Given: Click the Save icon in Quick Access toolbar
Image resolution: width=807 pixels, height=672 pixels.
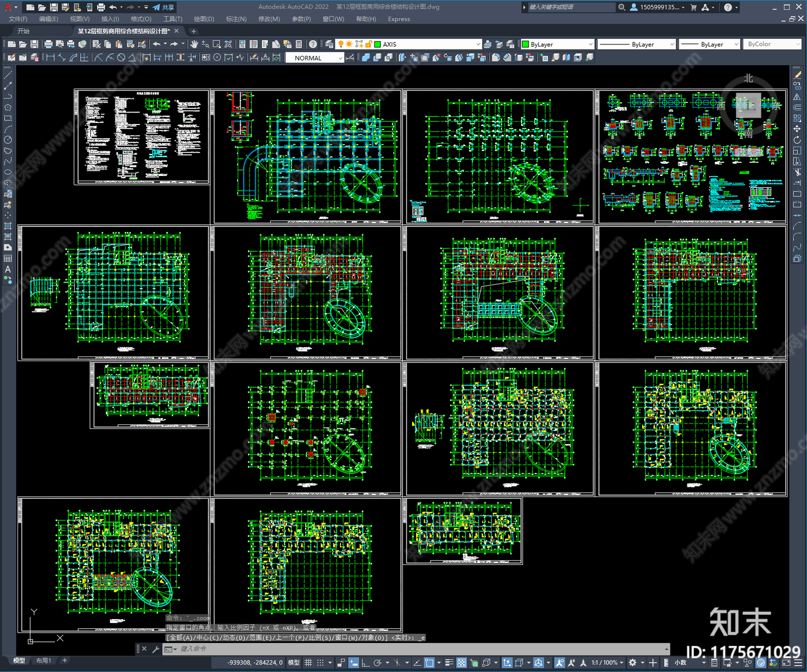Looking at the screenshot, I should point(54,7).
